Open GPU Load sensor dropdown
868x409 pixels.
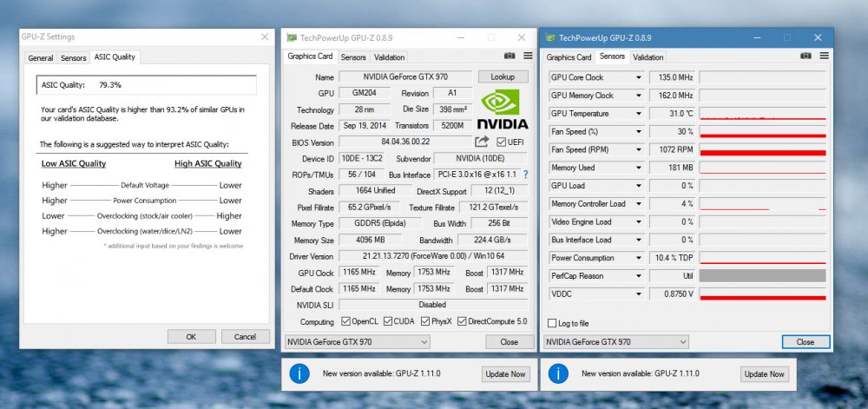pyautogui.click(x=639, y=186)
